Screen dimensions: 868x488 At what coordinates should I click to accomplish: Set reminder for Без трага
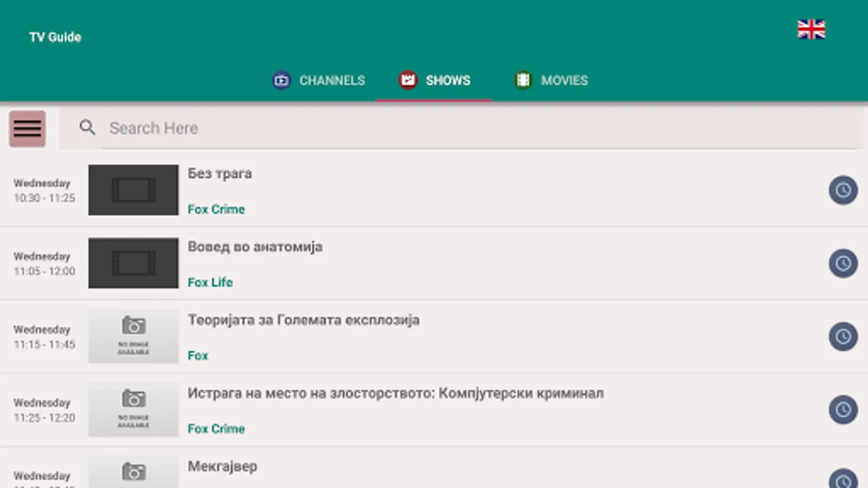click(843, 190)
